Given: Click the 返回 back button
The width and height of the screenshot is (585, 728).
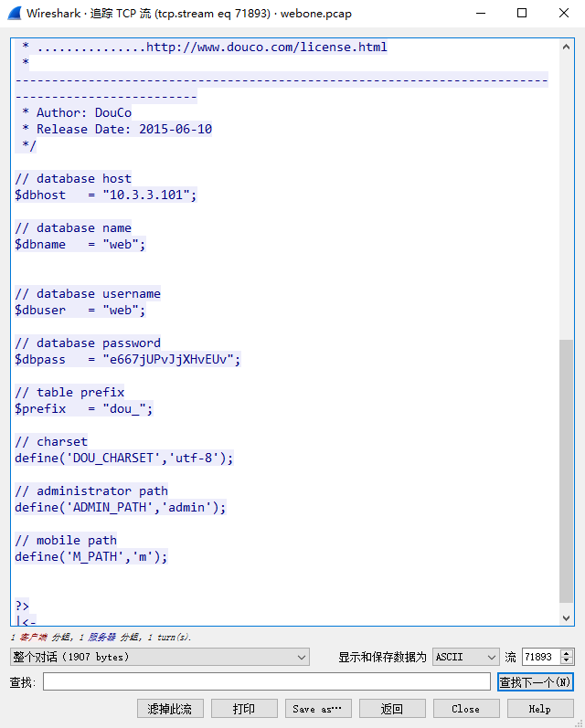Looking at the screenshot, I should pos(392,709).
